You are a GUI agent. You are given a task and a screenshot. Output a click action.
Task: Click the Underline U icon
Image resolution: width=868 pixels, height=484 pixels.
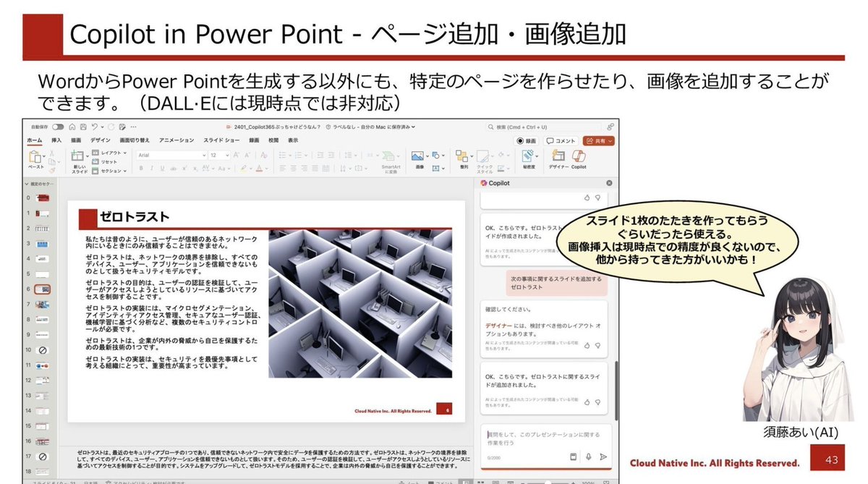(x=163, y=168)
